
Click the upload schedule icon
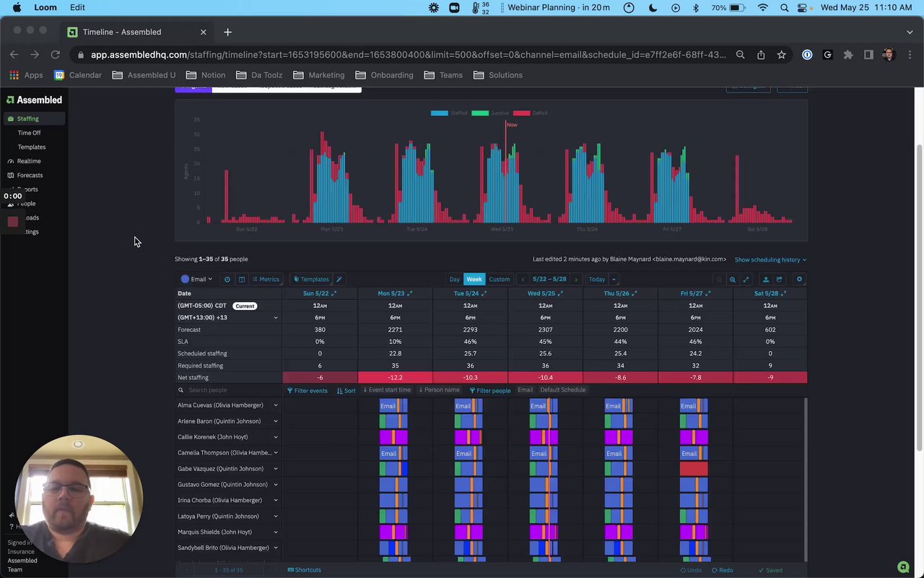point(766,280)
